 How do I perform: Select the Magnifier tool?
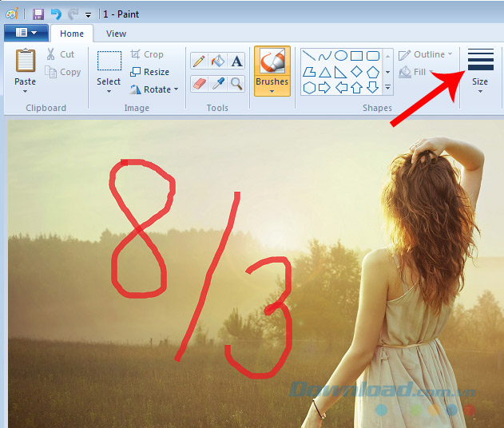point(236,83)
